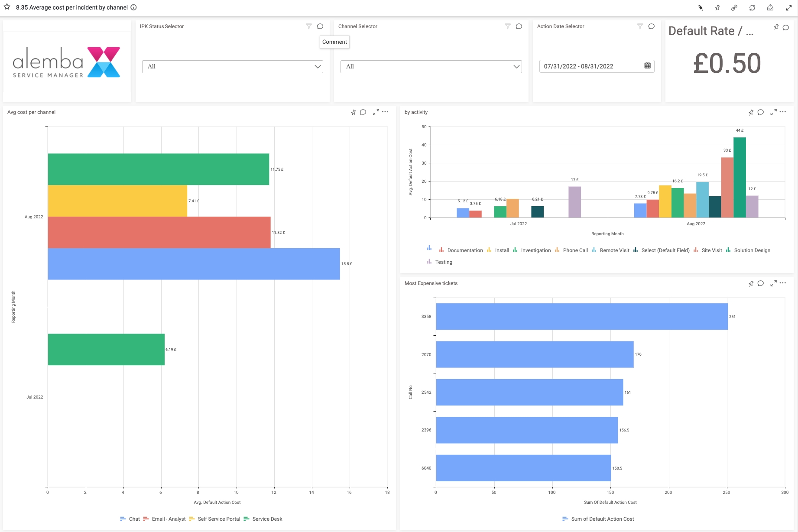Click filter icon on Channel Selector
798x532 pixels.
(x=508, y=26)
